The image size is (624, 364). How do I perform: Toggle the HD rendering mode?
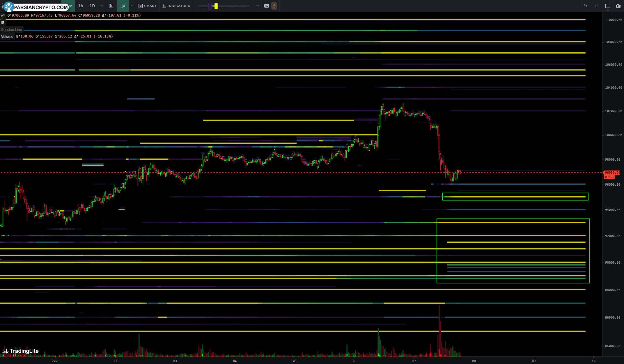(x=266, y=6)
